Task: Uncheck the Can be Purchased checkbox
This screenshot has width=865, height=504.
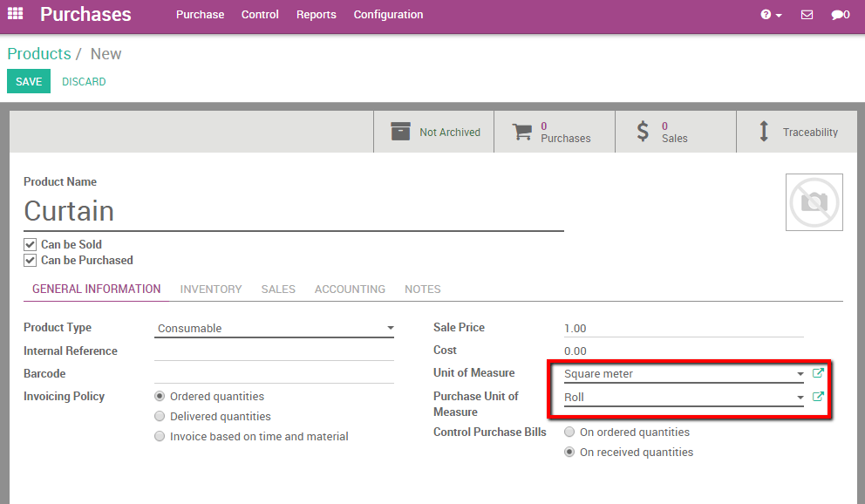Action: 30,260
